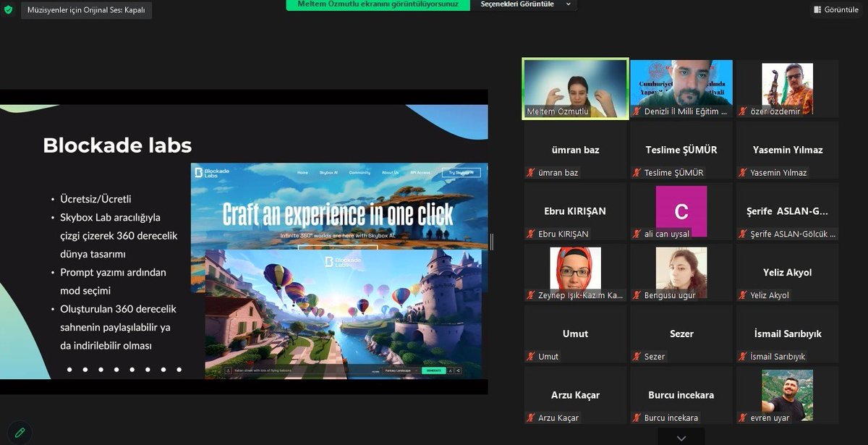868x445 pixels.
Task: Select Bengusu ugur's profile photo tile
Action: tap(681, 273)
